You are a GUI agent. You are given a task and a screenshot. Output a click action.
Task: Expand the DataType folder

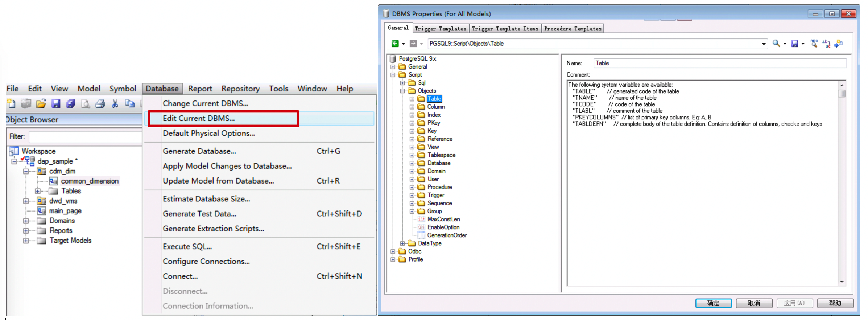[x=402, y=243]
